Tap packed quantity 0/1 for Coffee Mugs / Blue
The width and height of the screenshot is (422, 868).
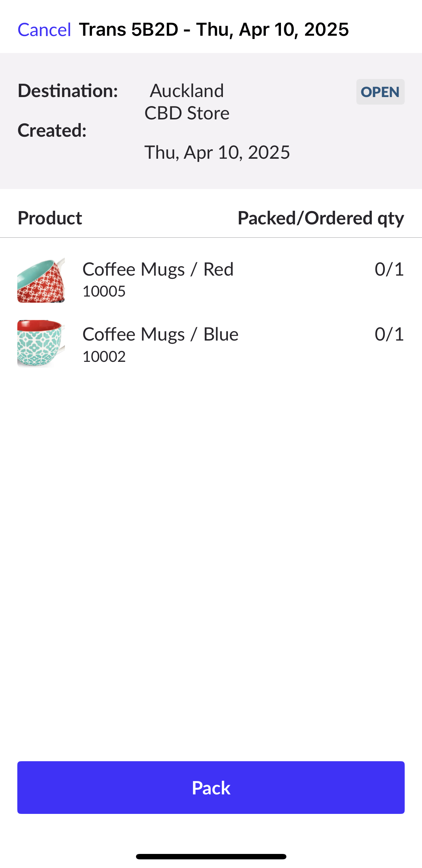click(389, 334)
